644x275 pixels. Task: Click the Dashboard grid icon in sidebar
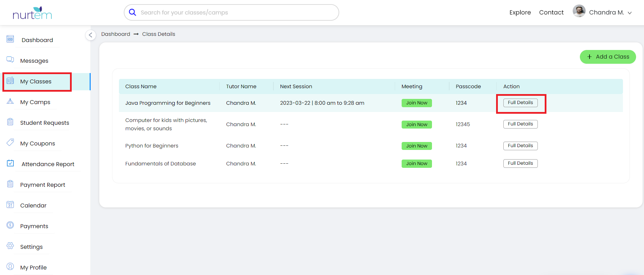point(10,39)
